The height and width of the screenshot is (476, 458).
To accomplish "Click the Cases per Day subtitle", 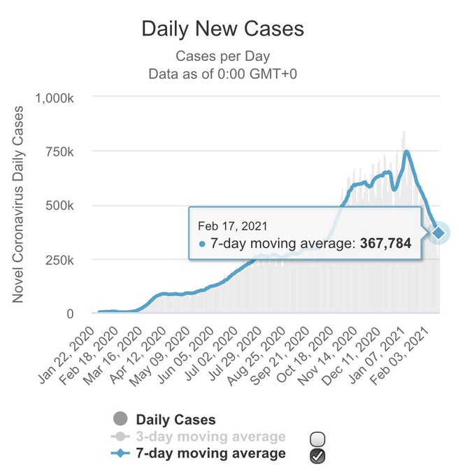I will pos(223,56).
